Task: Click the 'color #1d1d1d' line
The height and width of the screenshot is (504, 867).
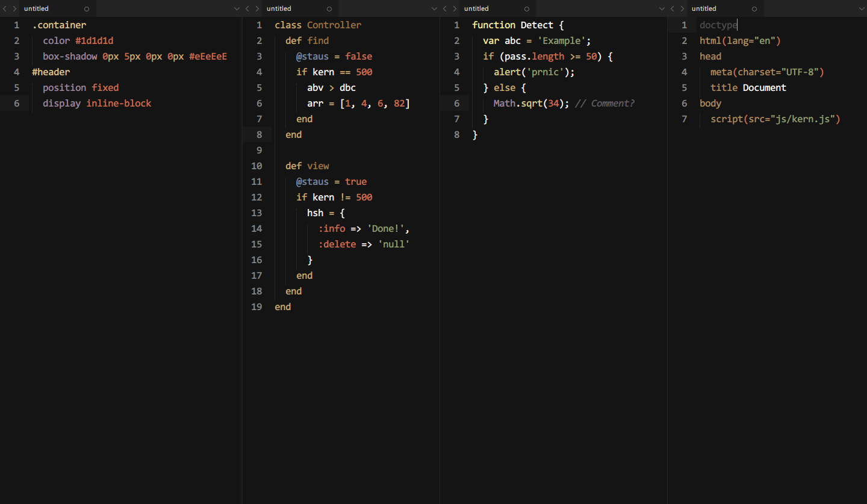Action: click(78, 41)
